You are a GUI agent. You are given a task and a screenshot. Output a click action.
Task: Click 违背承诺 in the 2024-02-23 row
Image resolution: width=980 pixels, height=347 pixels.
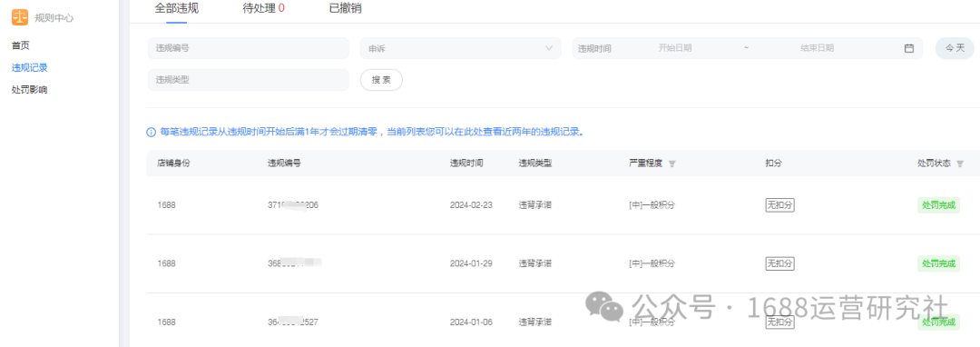[535, 205]
